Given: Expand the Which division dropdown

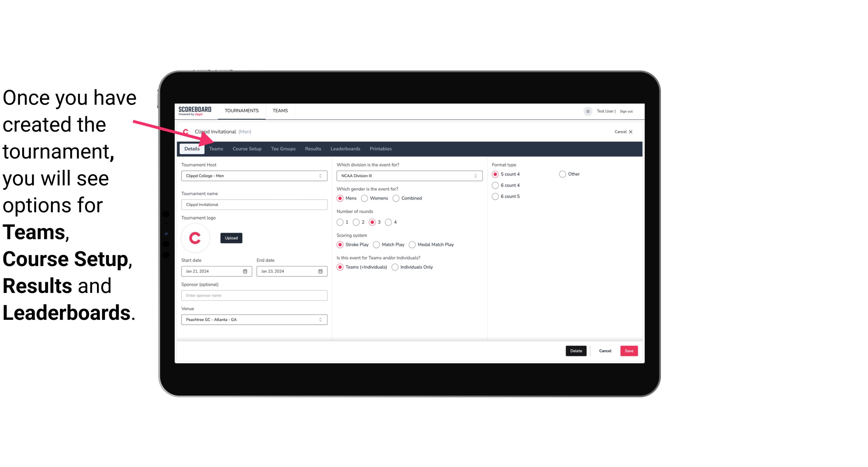Looking at the screenshot, I should click(x=407, y=176).
